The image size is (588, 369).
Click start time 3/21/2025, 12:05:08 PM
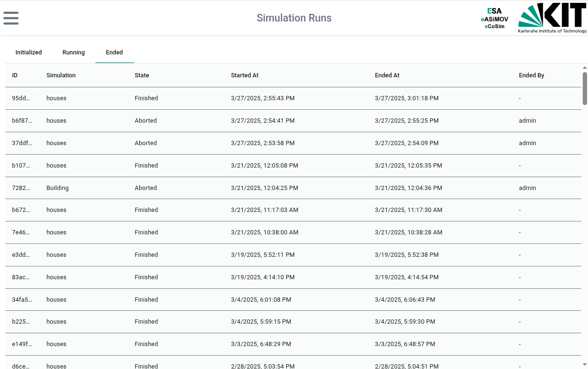point(265,166)
